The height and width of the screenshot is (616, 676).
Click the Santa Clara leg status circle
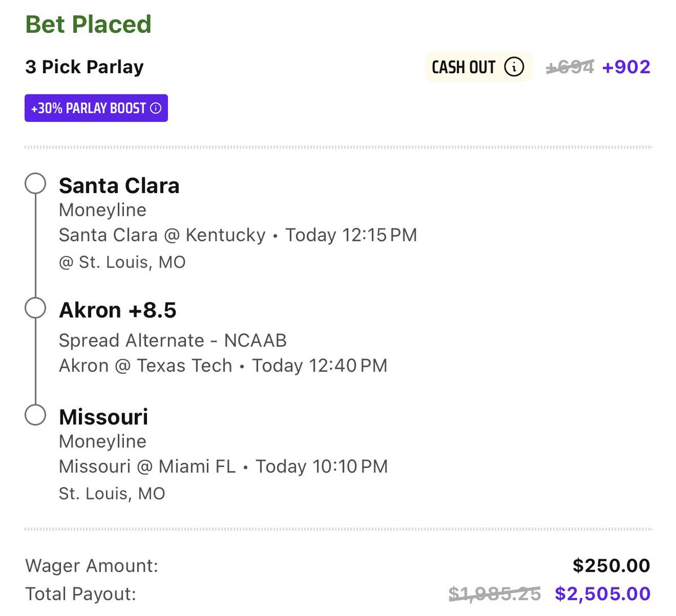click(x=35, y=184)
